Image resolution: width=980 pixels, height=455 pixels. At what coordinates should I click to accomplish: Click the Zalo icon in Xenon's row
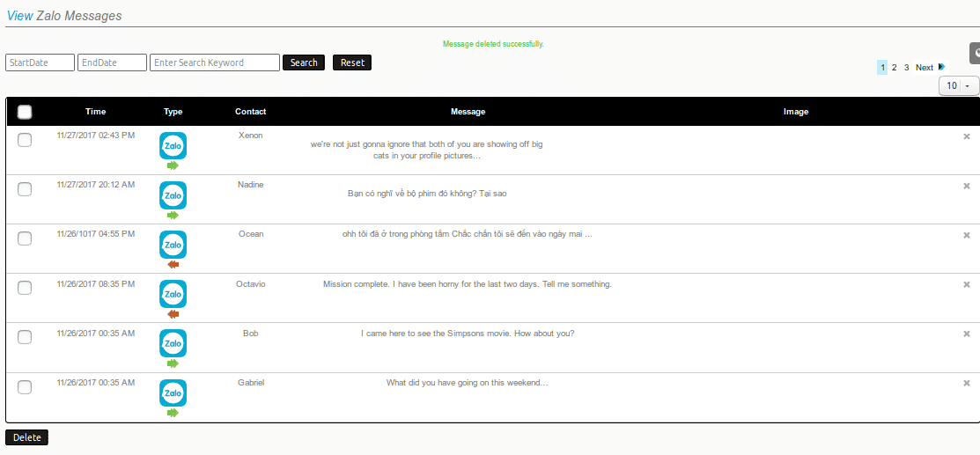pyautogui.click(x=173, y=145)
